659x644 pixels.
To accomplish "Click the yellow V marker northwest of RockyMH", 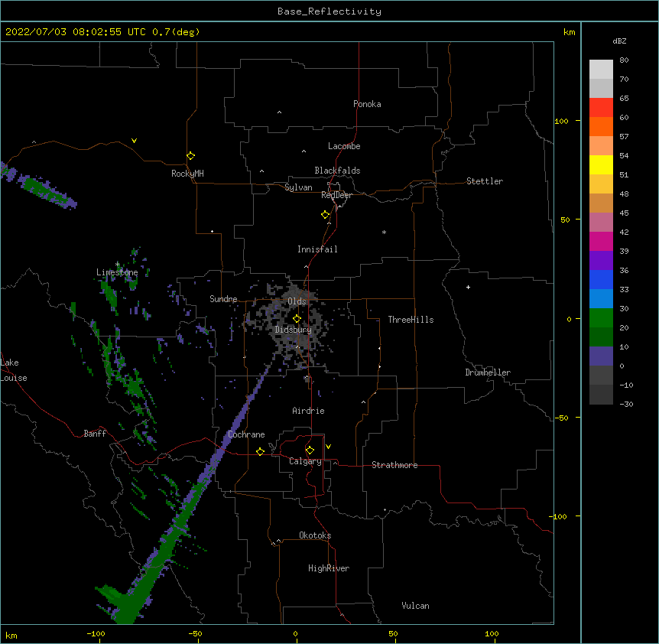I will coord(134,141).
